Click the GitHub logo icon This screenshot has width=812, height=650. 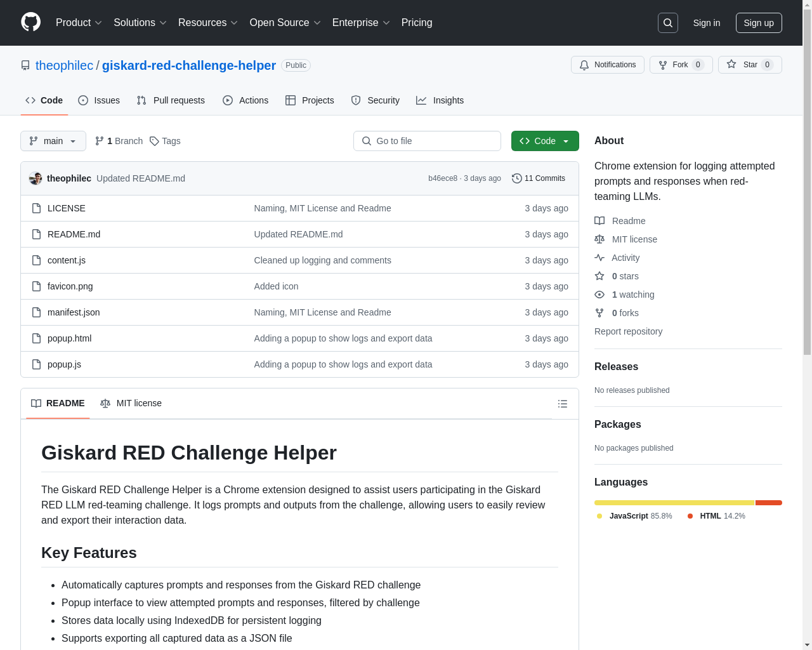(x=31, y=22)
